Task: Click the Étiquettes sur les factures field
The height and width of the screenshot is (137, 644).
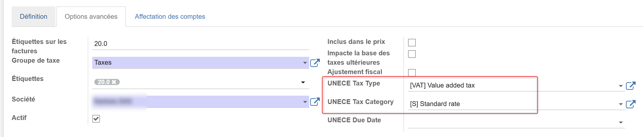Action: [201, 44]
